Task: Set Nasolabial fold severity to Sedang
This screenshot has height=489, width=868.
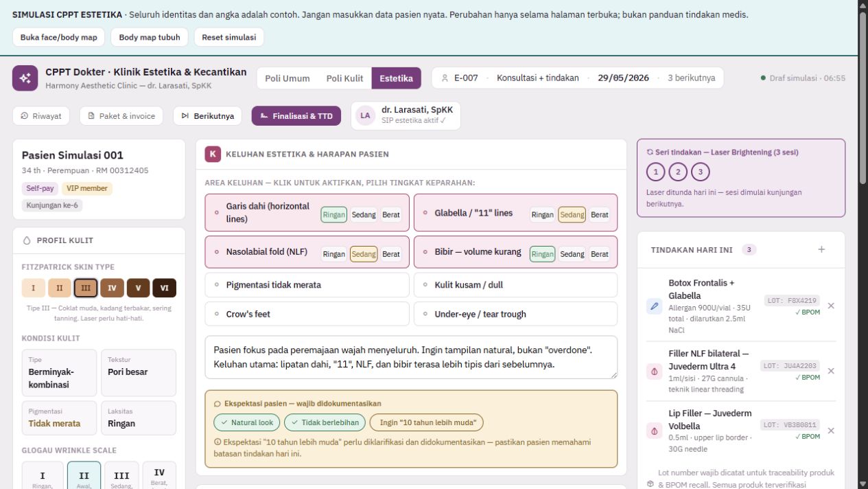Action: coord(364,254)
